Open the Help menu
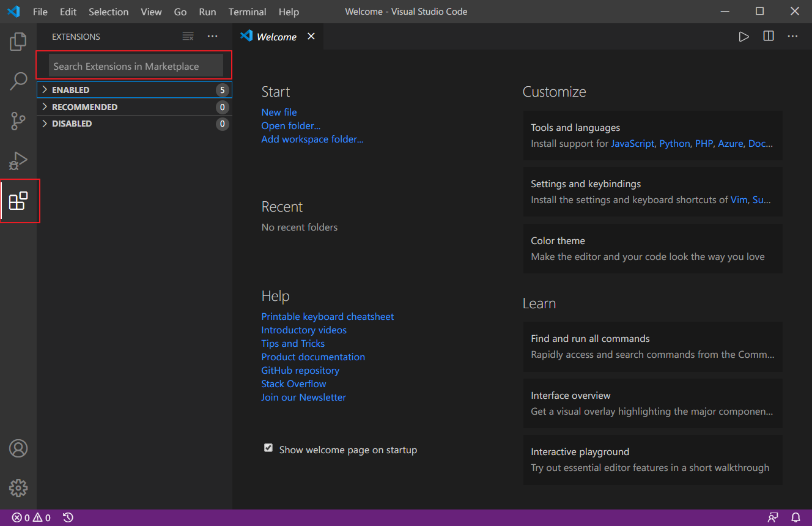The image size is (812, 526). (x=289, y=12)
